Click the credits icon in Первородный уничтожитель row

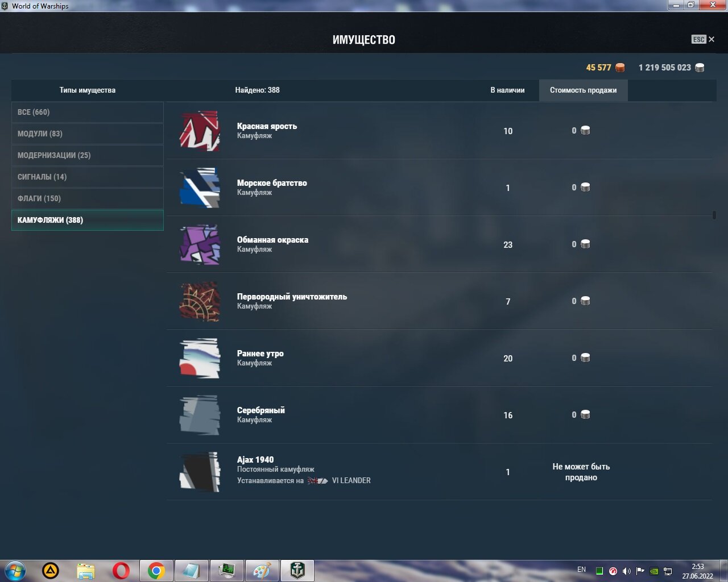point(585,301)
